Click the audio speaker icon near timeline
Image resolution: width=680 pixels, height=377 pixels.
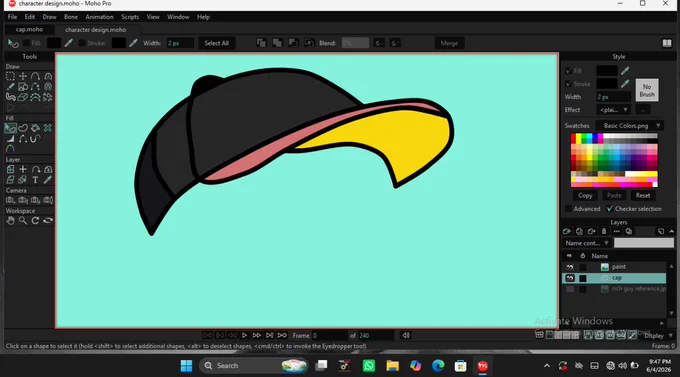pos(406,335)
